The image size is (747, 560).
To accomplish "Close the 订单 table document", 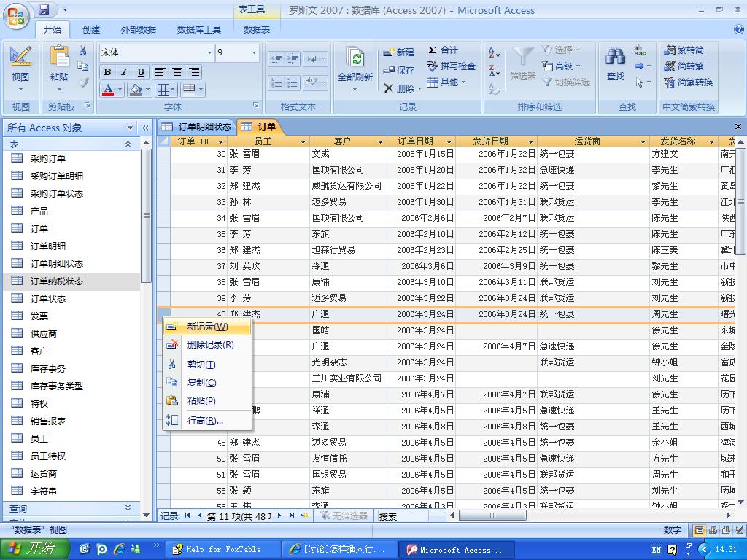I will [x=738, y=127].
